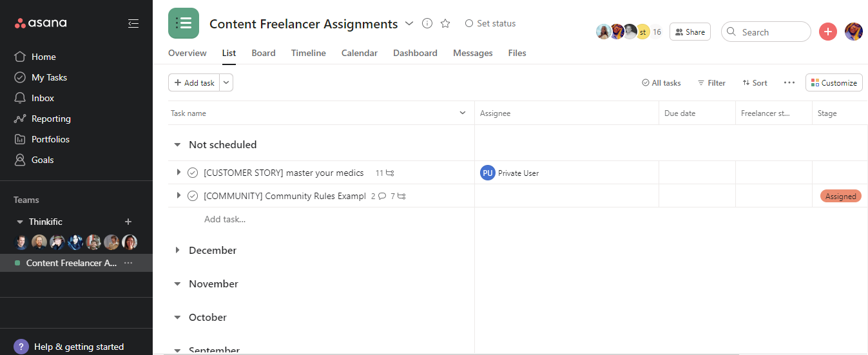
Task: Open the user profile avatar
Action: (x=854, y=32)
